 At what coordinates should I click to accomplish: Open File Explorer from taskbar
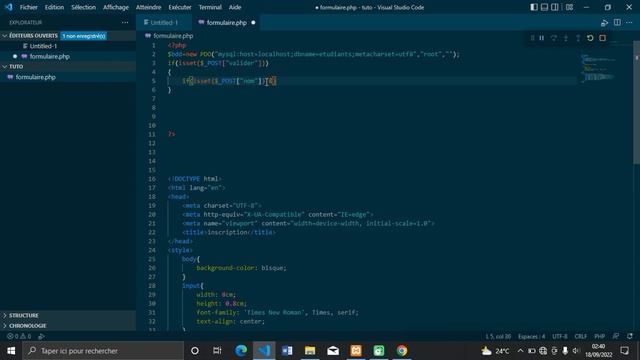[x=310, y=351]
